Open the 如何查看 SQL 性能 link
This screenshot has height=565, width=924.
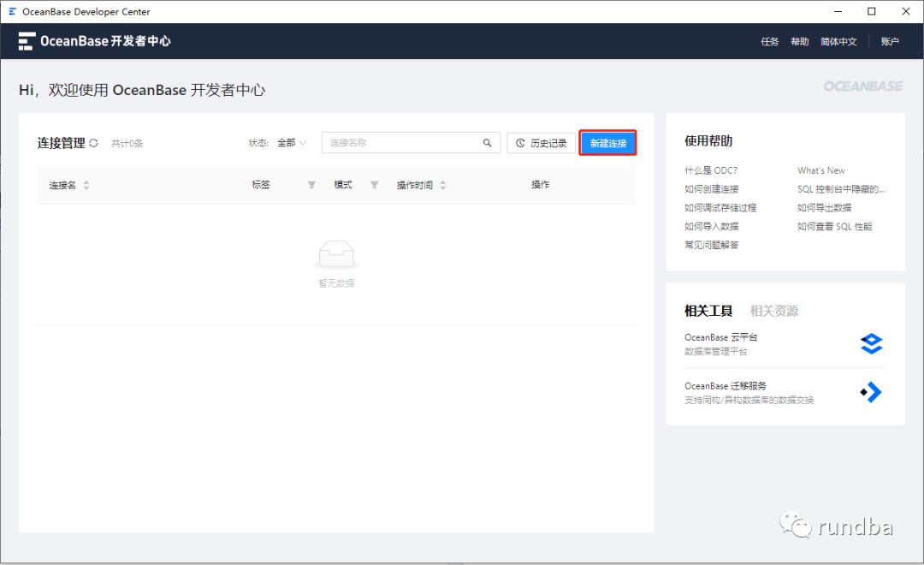point(834,227)
